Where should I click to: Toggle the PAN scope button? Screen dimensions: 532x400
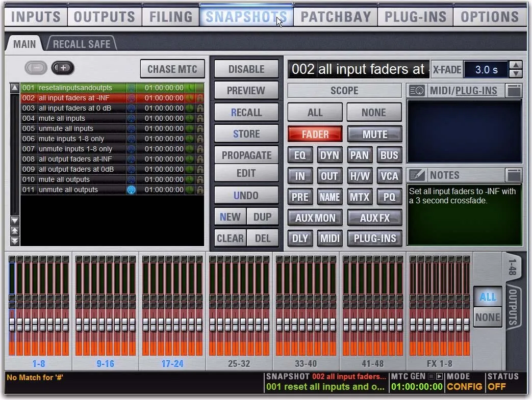click(360, 155)
